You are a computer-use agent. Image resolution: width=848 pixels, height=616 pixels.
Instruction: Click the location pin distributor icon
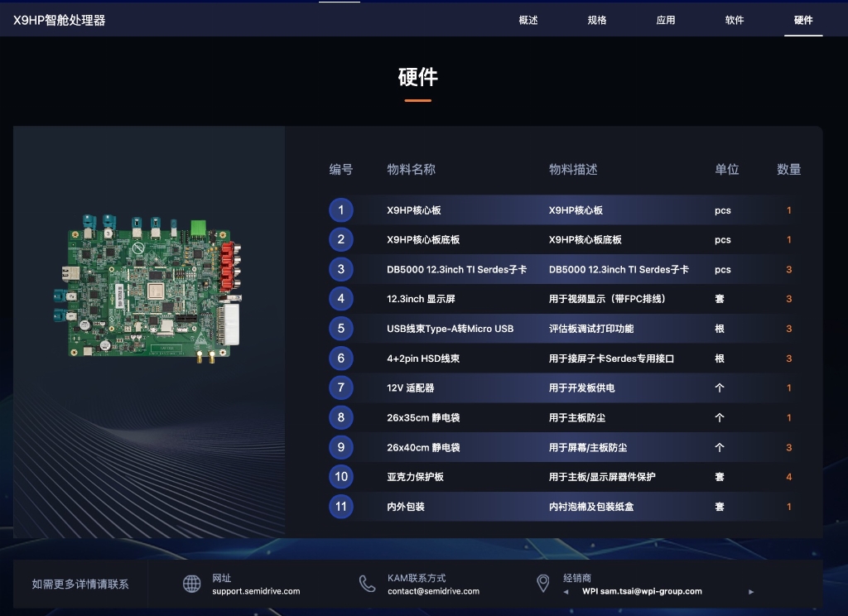coord(543,584)
